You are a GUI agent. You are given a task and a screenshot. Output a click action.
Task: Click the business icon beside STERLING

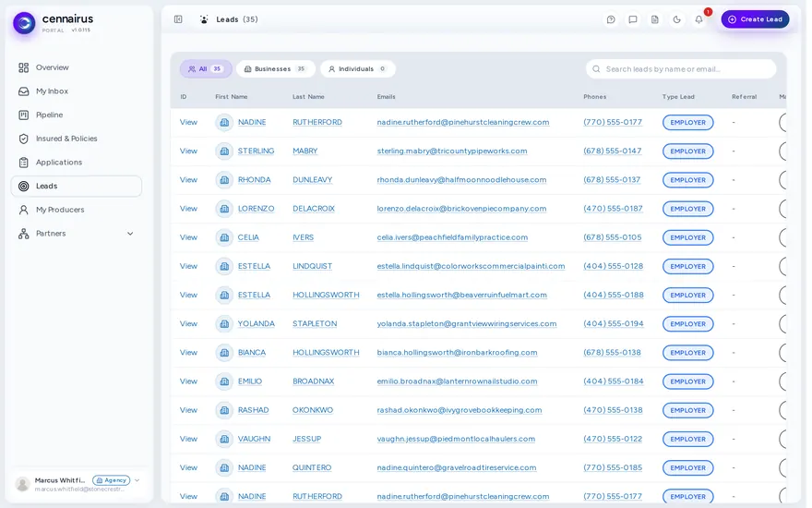coord(224,151)
